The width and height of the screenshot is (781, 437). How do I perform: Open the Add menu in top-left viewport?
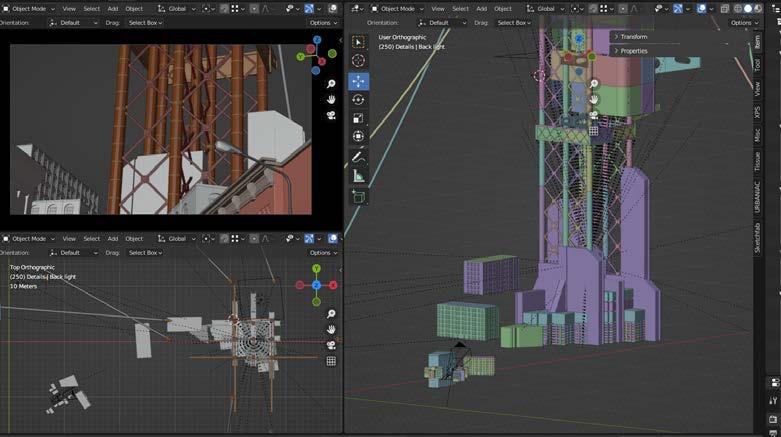tap(113, 8)
